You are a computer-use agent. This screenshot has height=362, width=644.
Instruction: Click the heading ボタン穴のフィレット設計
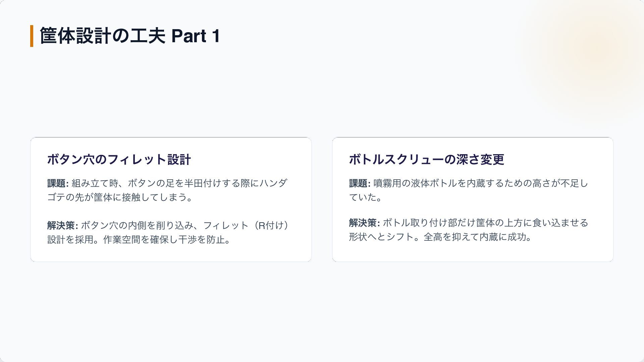(119, 160)
